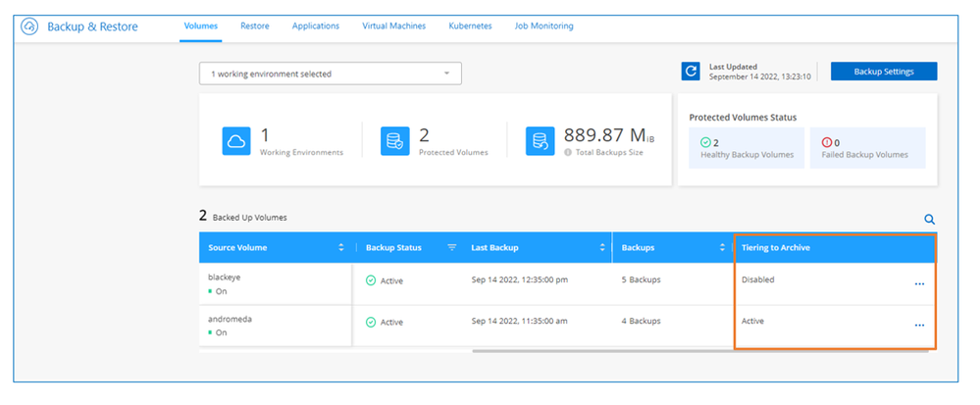Click the Backup & Restore cloud logo icon
This screenshot has height=405, width=980.
click(29, 26)
